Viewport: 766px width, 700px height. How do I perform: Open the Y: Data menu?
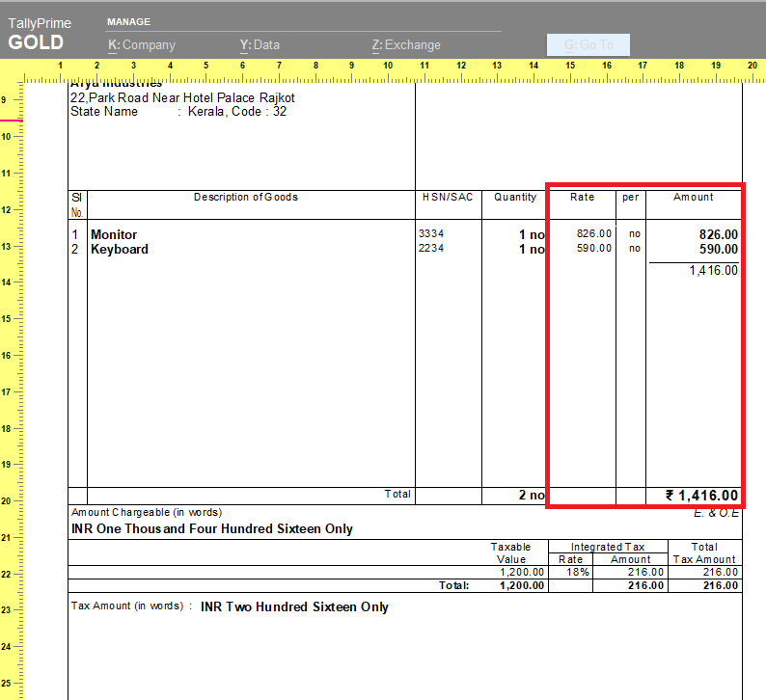[260, 44]
